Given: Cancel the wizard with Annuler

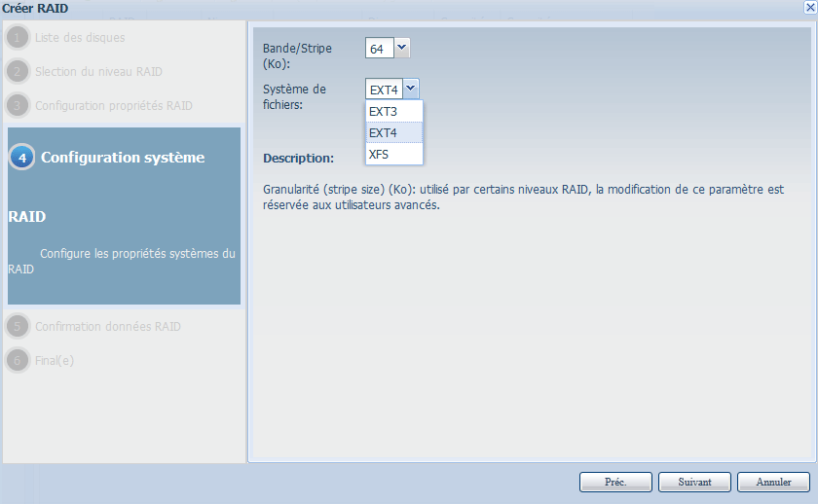Looking at the screenshot, I should point(773,483).
